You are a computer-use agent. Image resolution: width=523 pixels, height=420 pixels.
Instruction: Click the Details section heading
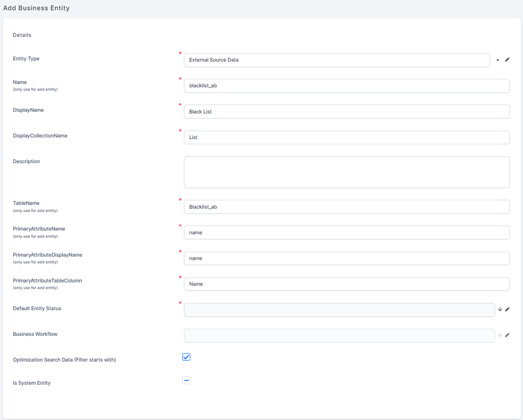[22, 35]
